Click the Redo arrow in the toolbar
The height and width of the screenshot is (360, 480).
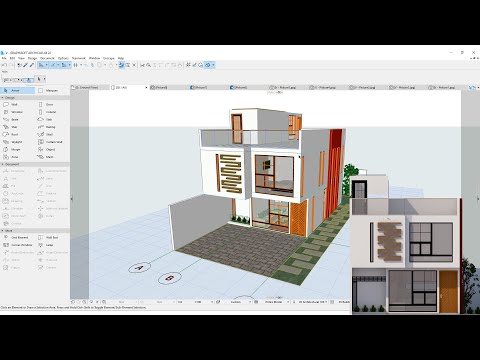click(x=11, y=65)
